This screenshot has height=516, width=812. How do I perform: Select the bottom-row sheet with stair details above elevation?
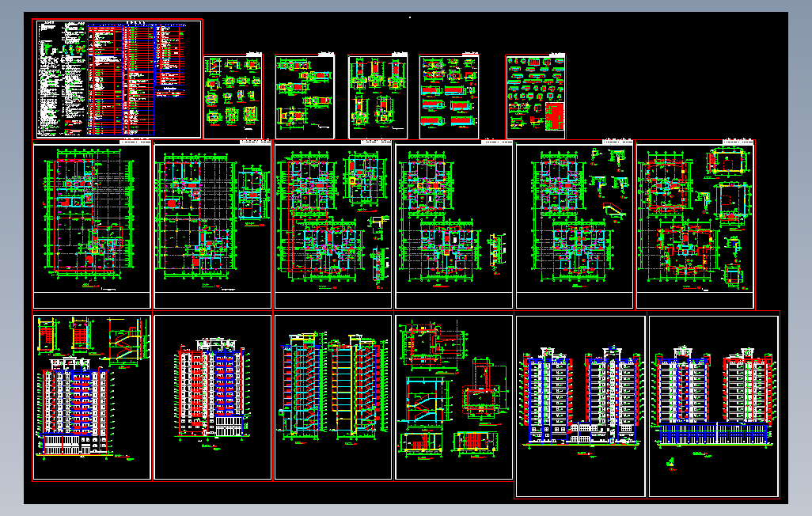point(92,397)
